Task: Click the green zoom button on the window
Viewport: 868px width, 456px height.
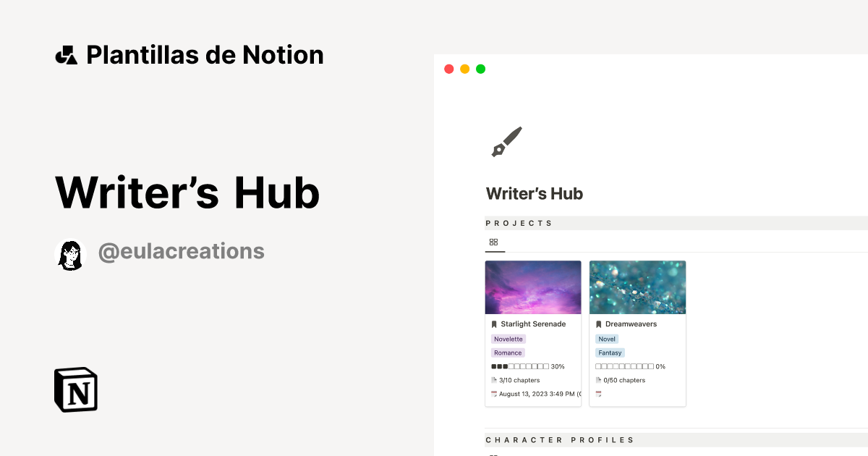Action: [x=480, y=69]
